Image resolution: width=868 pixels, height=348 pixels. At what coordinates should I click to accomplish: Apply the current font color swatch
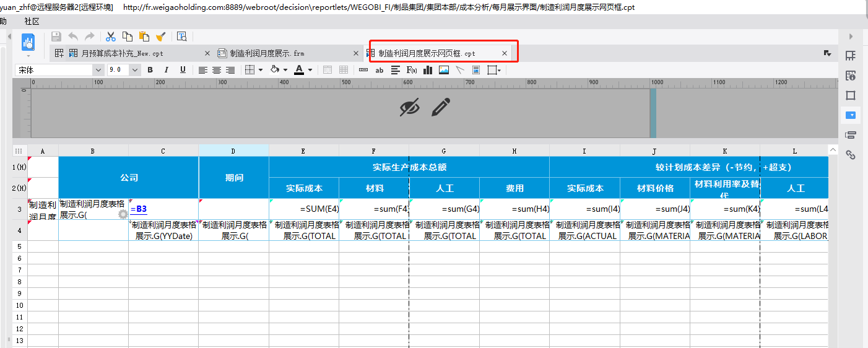coord(300,70)
